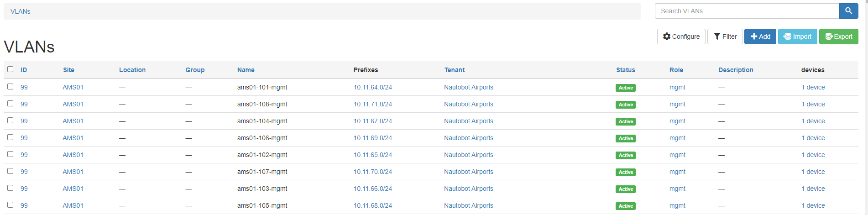
Task: Click the magnifier search button
Action: pyautogui.click(x=848, y=11)
